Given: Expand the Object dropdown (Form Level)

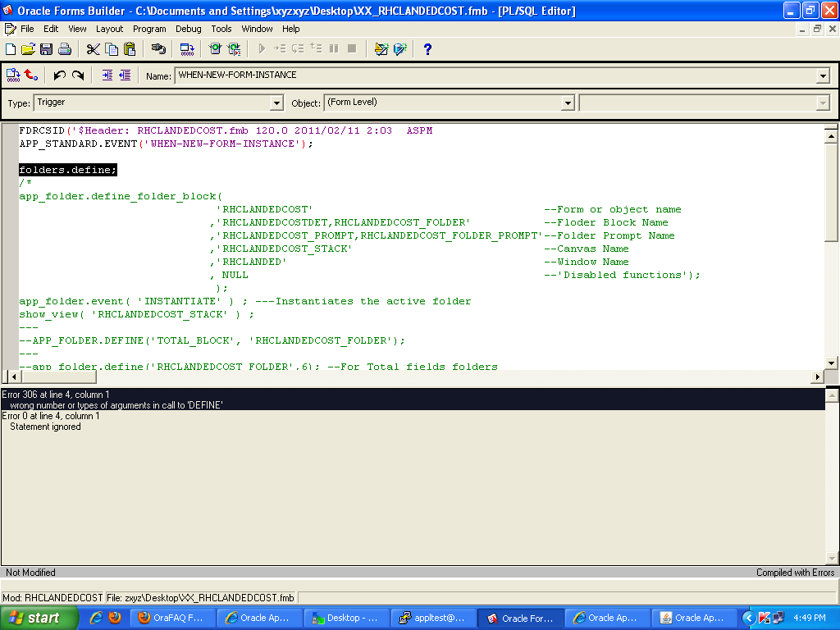Looking at the screenshot, I should pyautogui.click(x=568, y=103).
